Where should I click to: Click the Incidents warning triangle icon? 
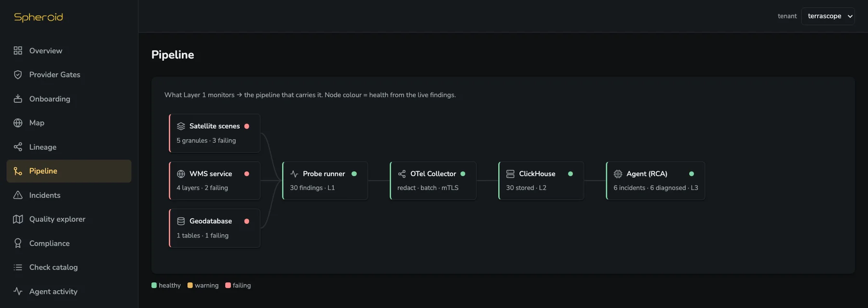pos(18,195)
